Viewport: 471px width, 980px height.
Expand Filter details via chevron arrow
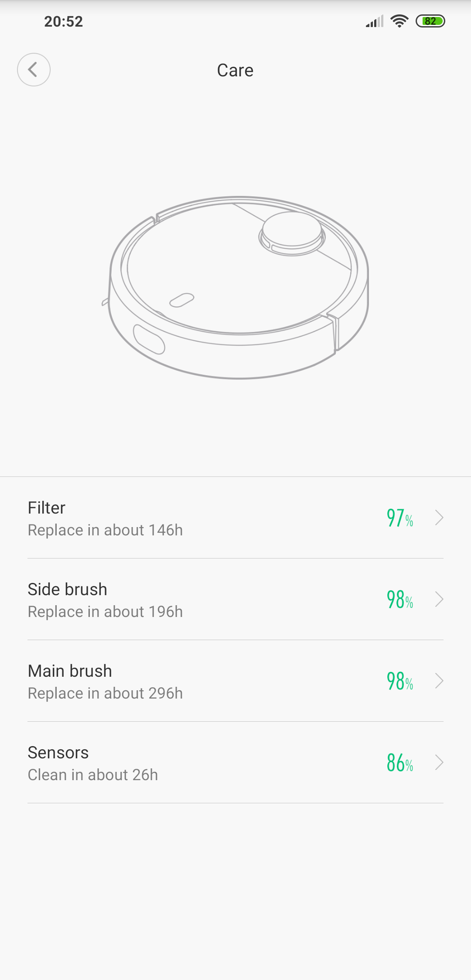439,518
